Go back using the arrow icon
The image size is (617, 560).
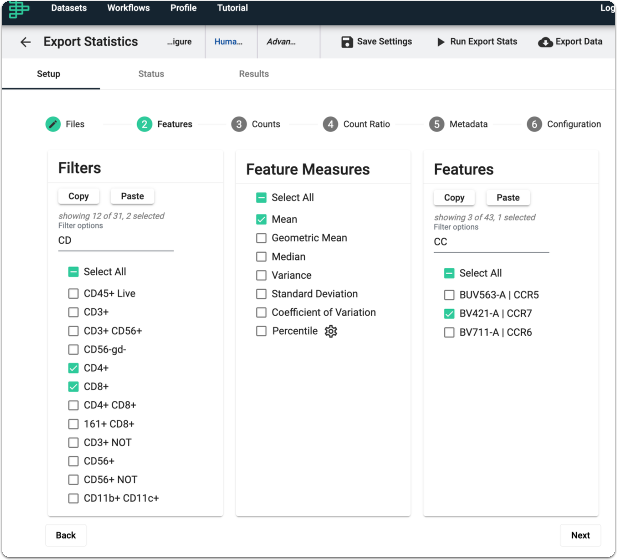click(26, 42)
